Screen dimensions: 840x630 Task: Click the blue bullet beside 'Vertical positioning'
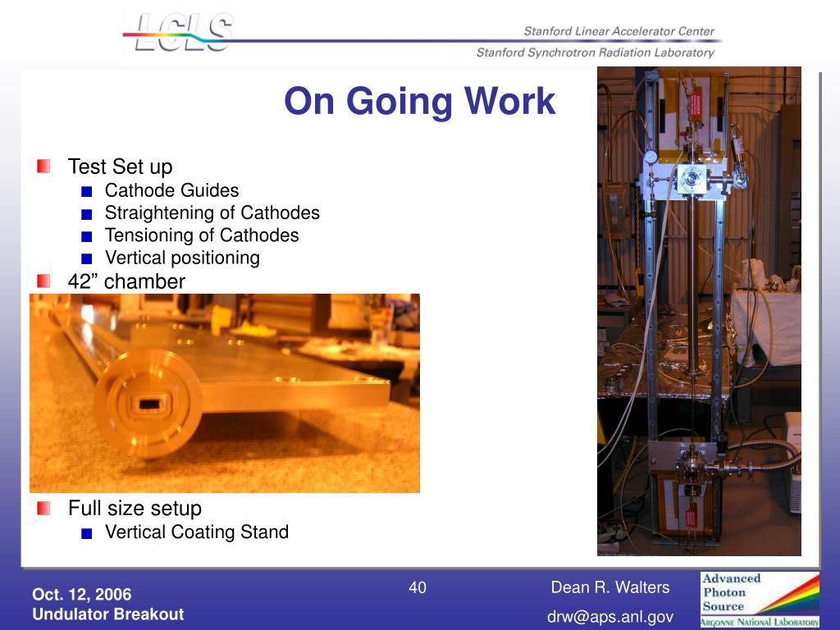click(x=87, y=259)
